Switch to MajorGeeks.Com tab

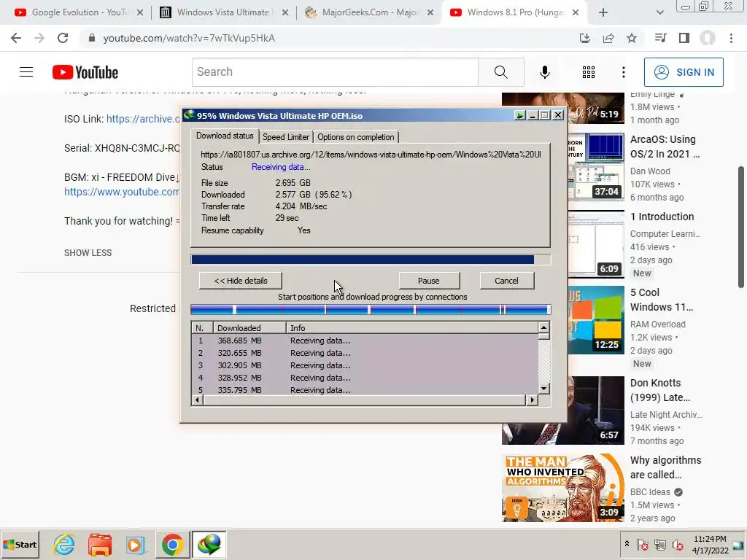pos(370,12)
